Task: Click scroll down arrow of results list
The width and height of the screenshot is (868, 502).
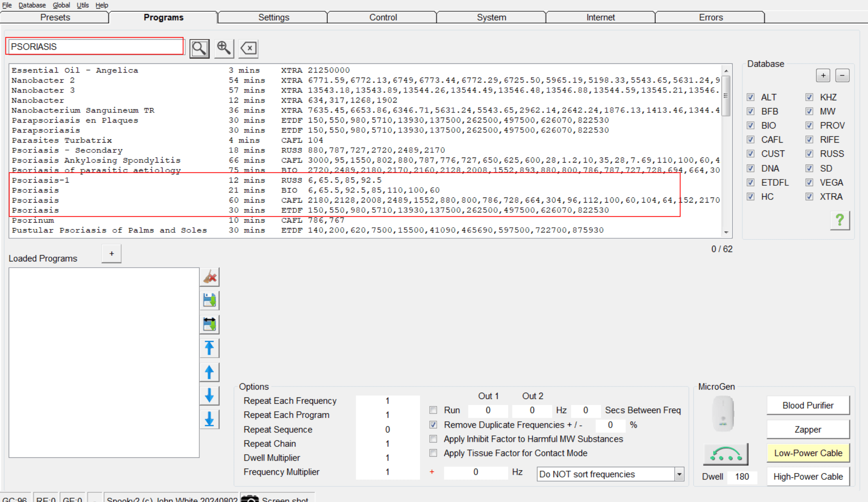Action: 726,233
